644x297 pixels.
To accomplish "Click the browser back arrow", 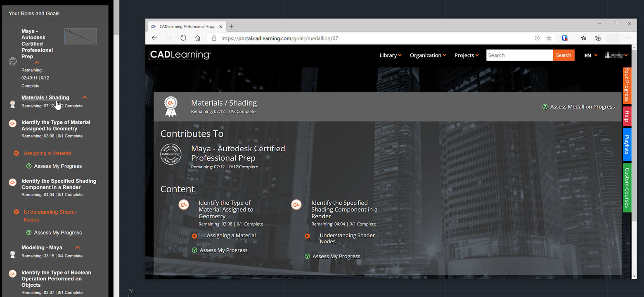I will (154, 38).
